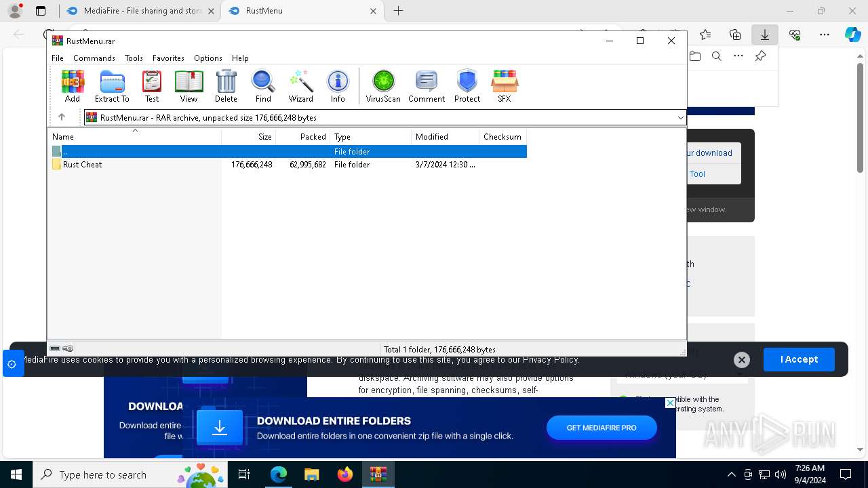The image size is (868, 488).
Task: Sort by Modified column header
Action: tap(446, 136)
